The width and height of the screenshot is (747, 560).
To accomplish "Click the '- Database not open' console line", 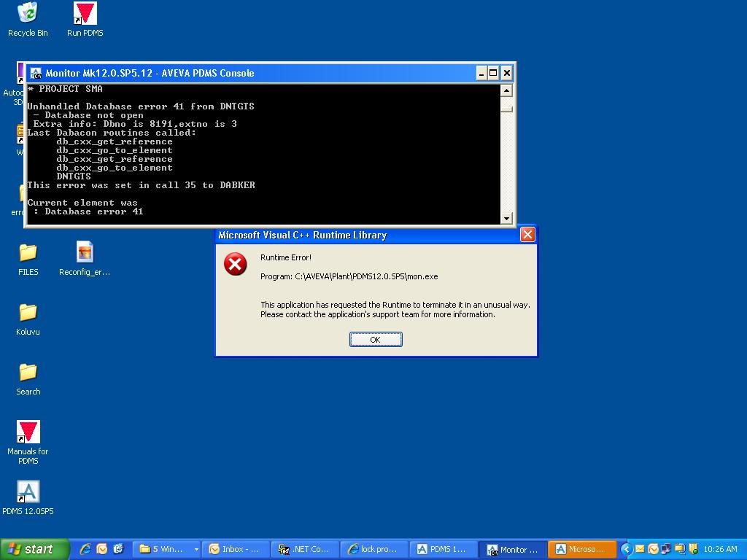I will tap(88, 115).
